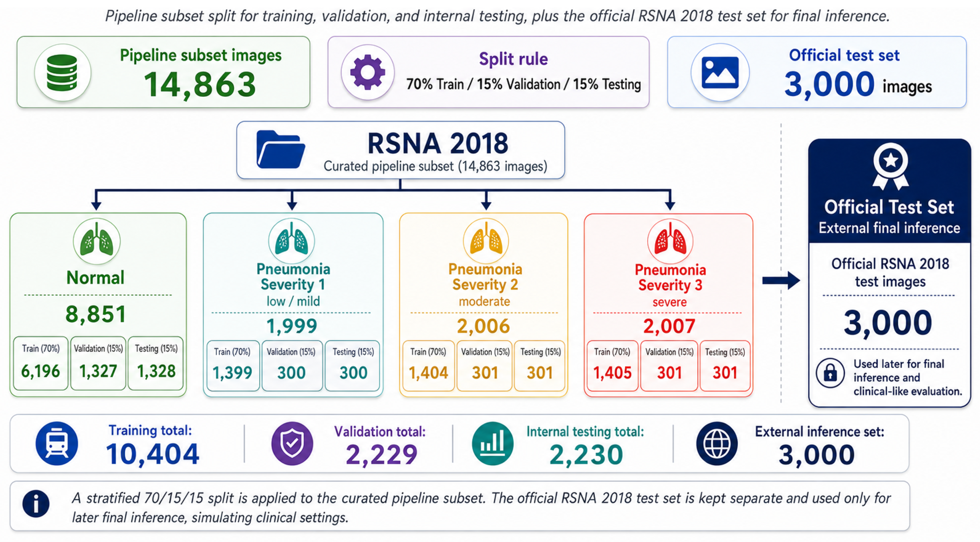This screenshot has height=542, width=980.
Task: Click the green database stack icon
Action: 62,72
